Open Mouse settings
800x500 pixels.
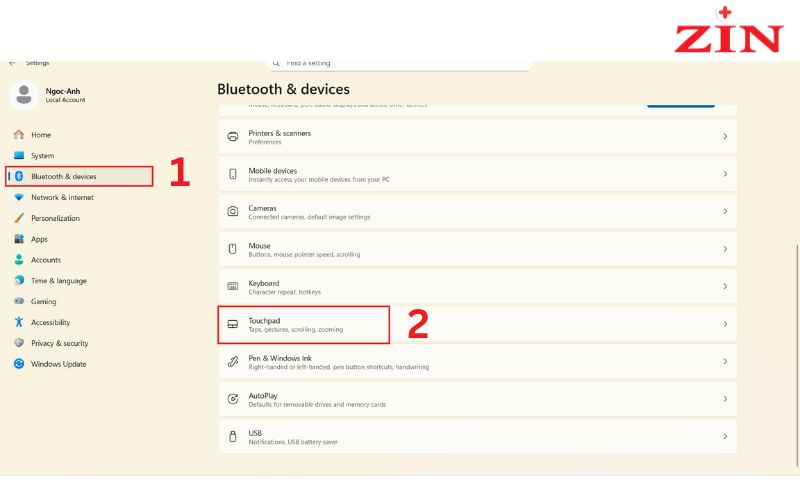pyautogui.click(x=478, y=249)
